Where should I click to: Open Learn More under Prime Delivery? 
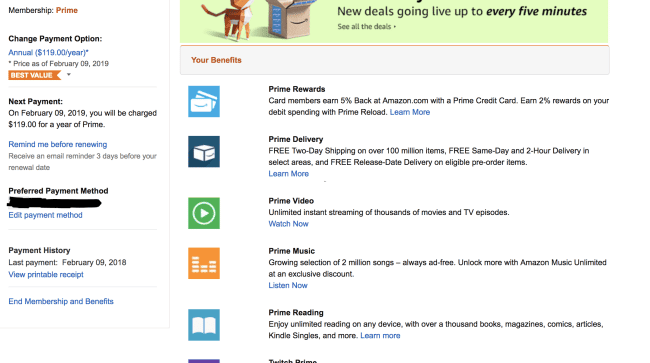pos(289,174)
